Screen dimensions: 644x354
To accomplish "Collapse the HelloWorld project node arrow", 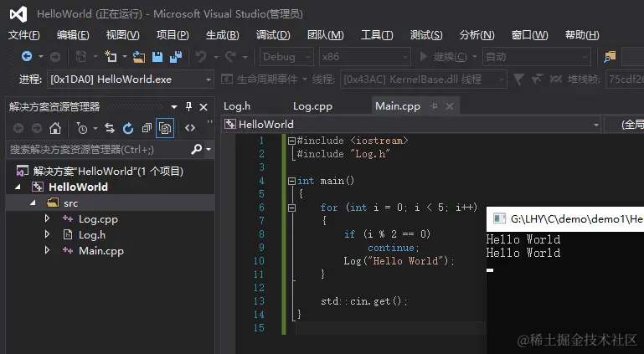I will [x=18, y=187].
